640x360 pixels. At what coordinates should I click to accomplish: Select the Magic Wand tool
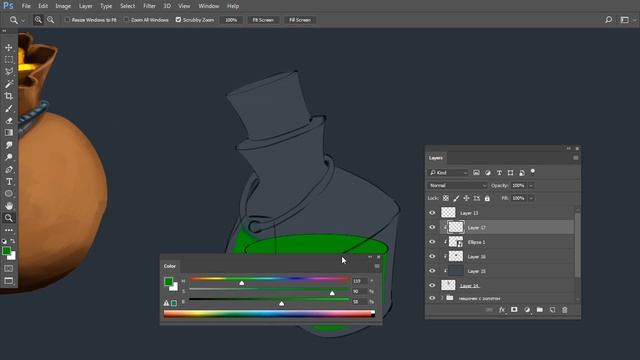(x=9, y=84)
